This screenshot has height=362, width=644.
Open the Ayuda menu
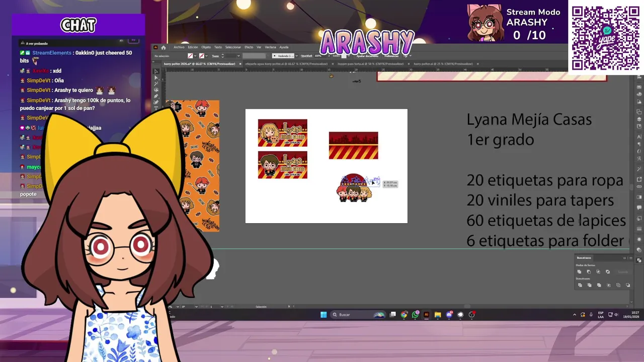[284, 47]
